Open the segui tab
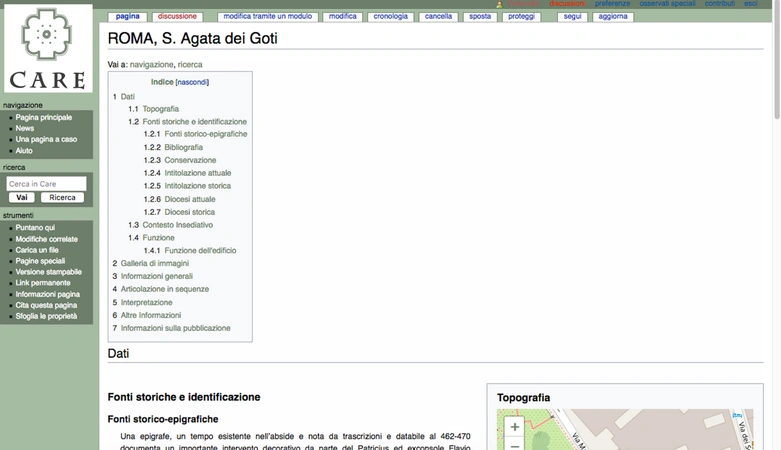This screenshot has height=450, width=781. click(572, 16)
